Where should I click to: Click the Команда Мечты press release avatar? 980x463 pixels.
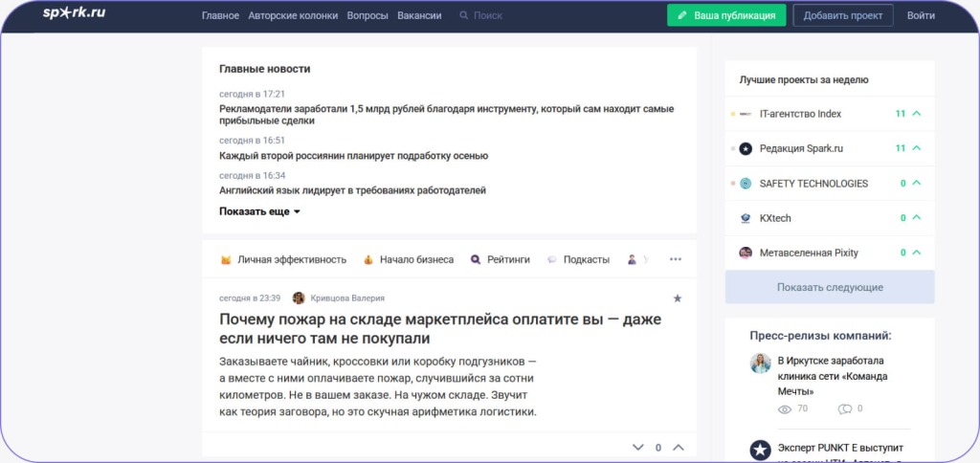click(761, 363)
